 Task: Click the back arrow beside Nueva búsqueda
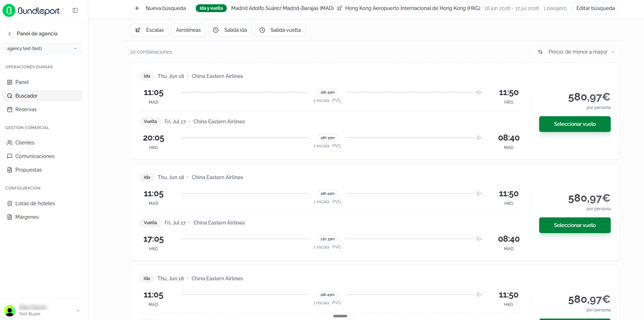tap(137, 8)
